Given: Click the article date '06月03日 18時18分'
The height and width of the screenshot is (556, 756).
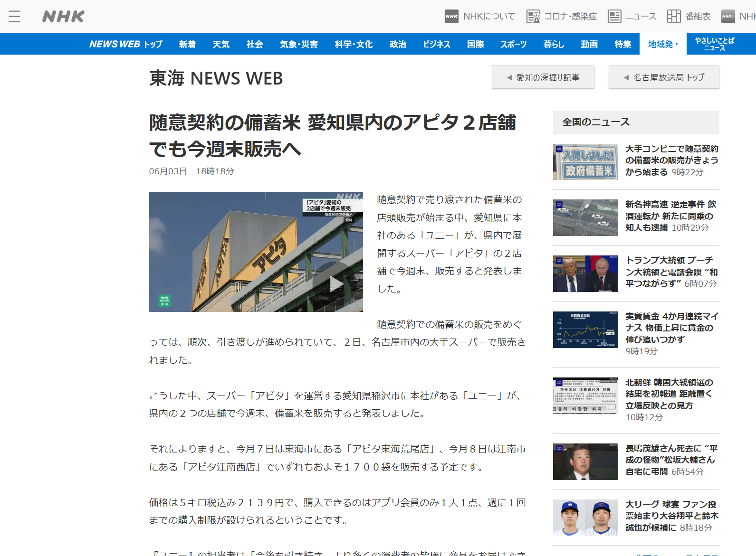Looking at the screenshot, I should [191, 171].
